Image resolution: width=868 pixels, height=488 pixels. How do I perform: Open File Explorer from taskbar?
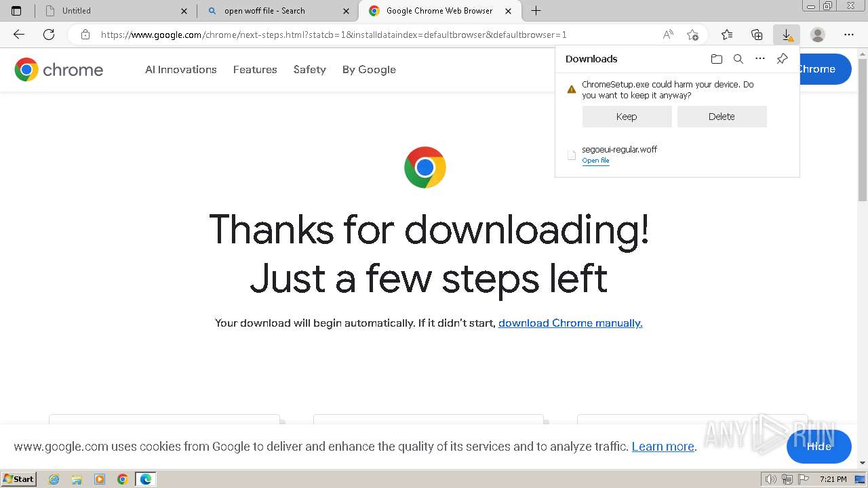[x=77, y=479]
